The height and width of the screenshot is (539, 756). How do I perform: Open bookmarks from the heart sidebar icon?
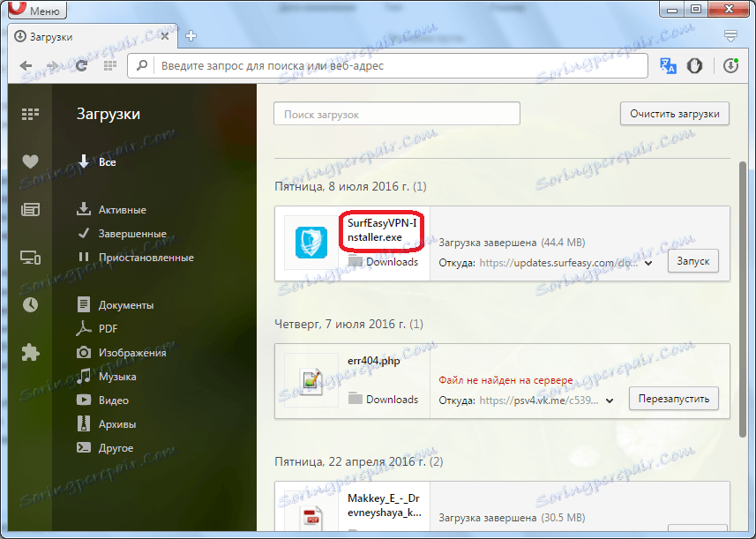[x=30, y=161]
